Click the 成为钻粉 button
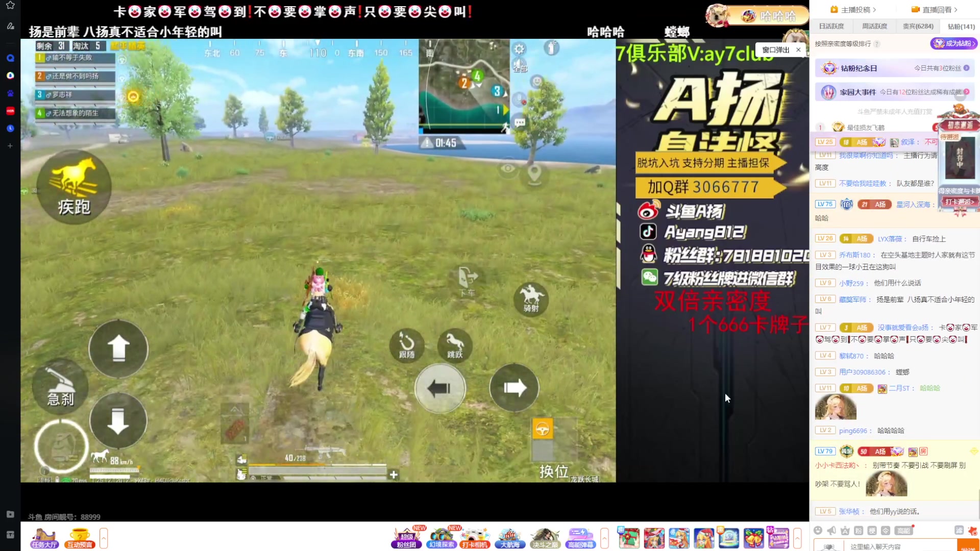 pos(954,43)
